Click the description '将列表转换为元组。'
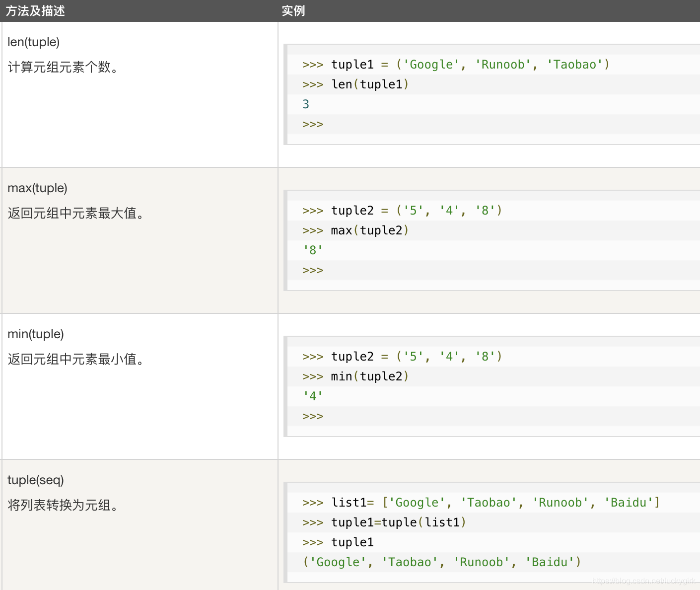 point(64,505)
